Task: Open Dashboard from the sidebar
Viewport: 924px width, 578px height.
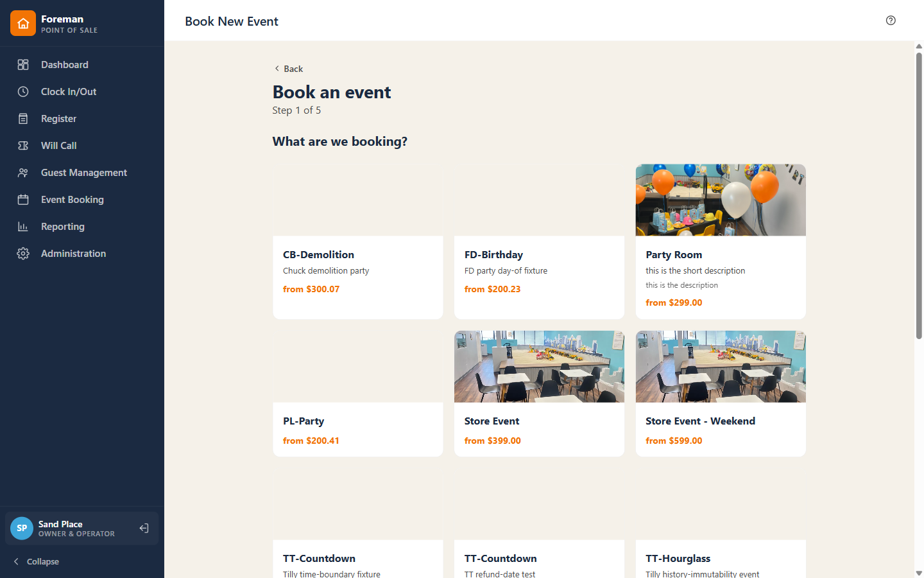Action: [x=82, y=65]
